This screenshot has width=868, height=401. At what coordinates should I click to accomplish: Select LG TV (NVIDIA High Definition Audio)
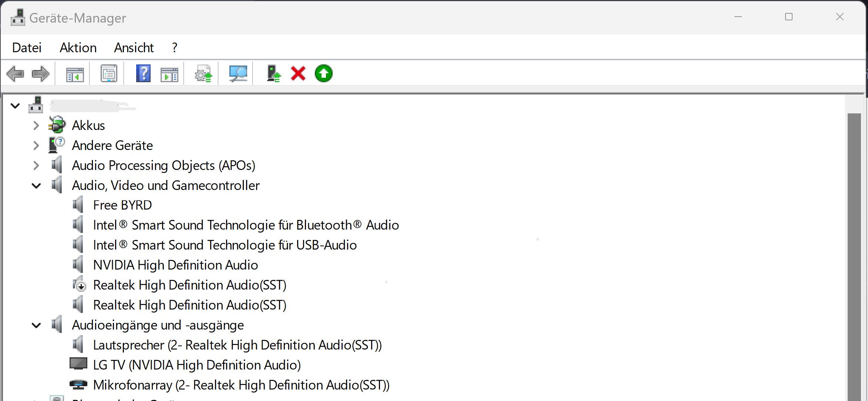pyautogui.click(x=197, y=365)
